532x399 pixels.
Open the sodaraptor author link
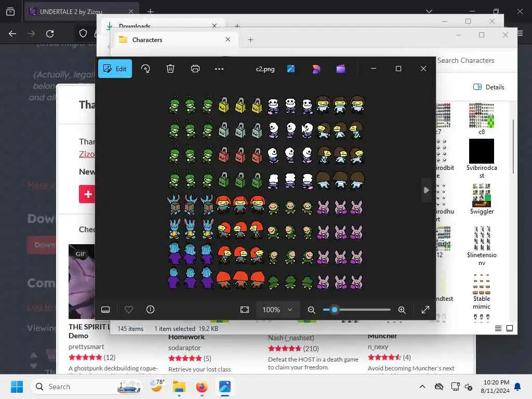click(184, 348)
